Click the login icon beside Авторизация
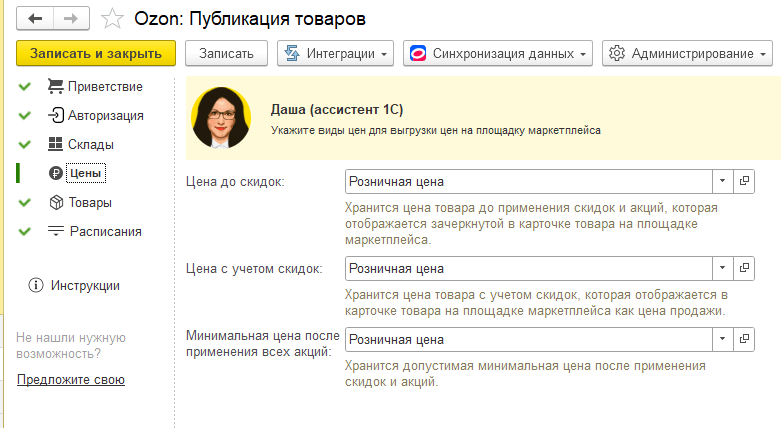This screenshot has width=781, height=428. [x=56, y=115]
